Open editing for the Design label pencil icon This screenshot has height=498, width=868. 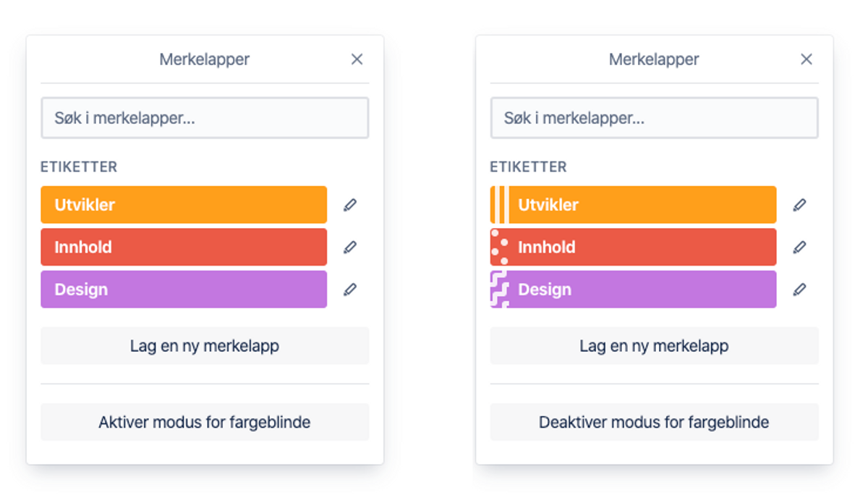(350, 290)
